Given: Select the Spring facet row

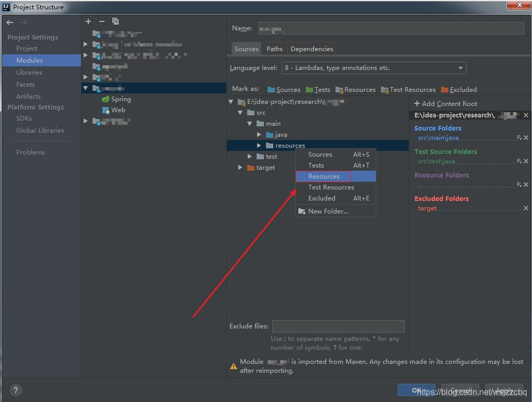Looking at the screenshot, I should [154, 99].
